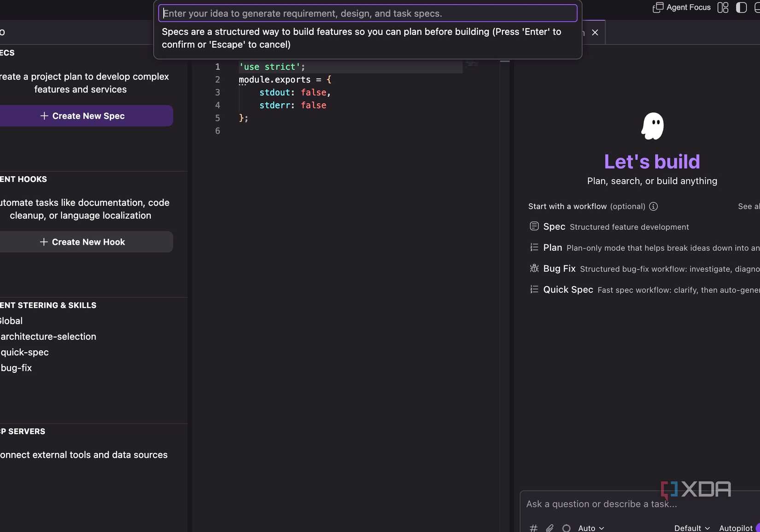Open the quick-spec steering item
The image size is (760, 532).
(x=24, y=352)
